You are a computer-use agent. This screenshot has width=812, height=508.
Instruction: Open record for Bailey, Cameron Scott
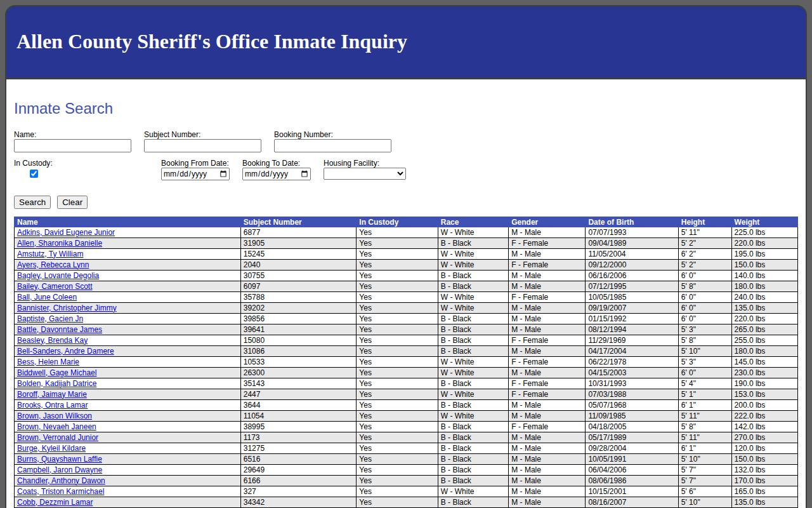coord(55,286)
